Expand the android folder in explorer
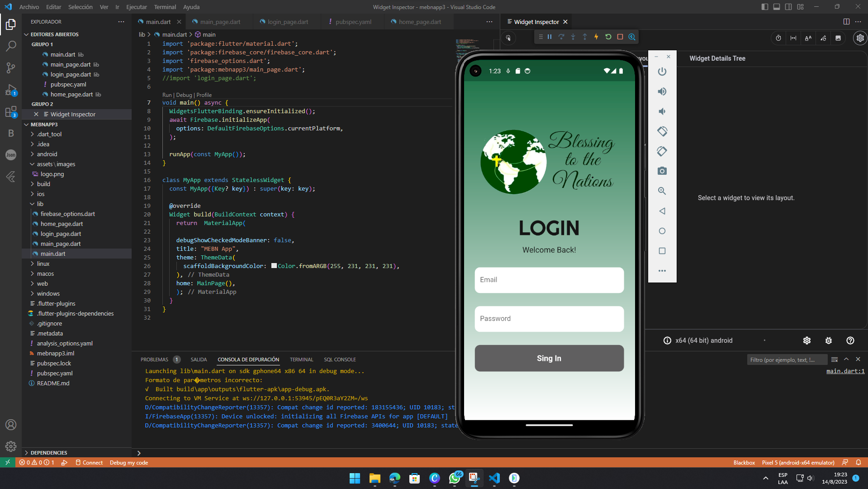The image size is (868, 489). click(47, 154)
